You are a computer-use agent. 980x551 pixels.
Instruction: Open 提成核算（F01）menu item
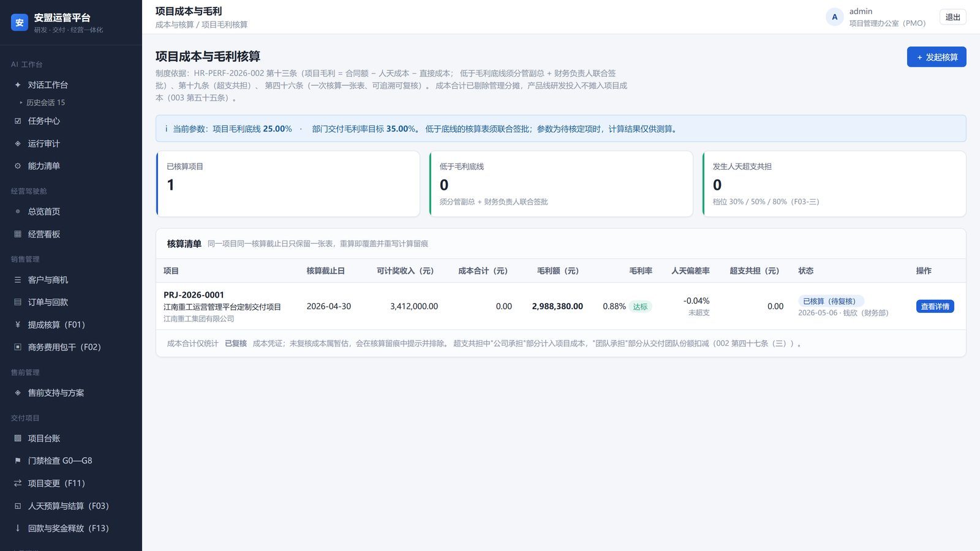[x=71, y=324]
